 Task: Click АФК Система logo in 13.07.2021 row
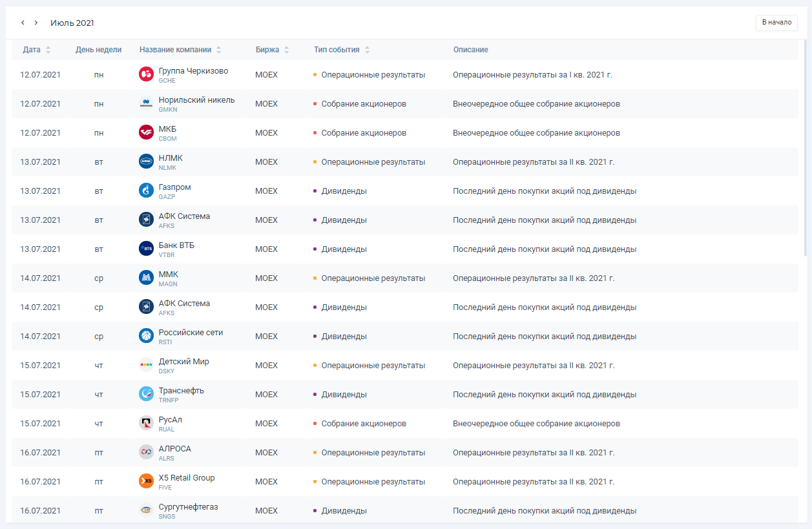[146, 220]
